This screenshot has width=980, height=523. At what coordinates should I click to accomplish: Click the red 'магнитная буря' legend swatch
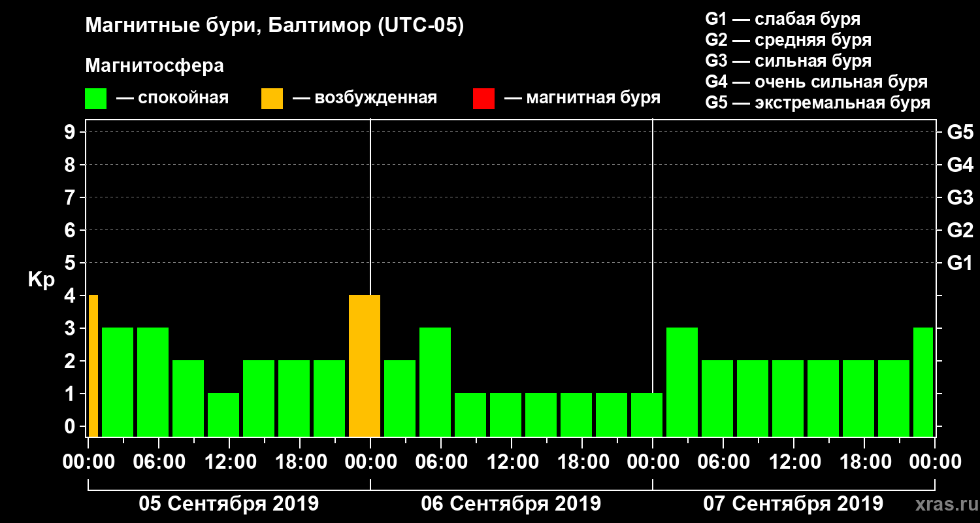click(483, 99)
